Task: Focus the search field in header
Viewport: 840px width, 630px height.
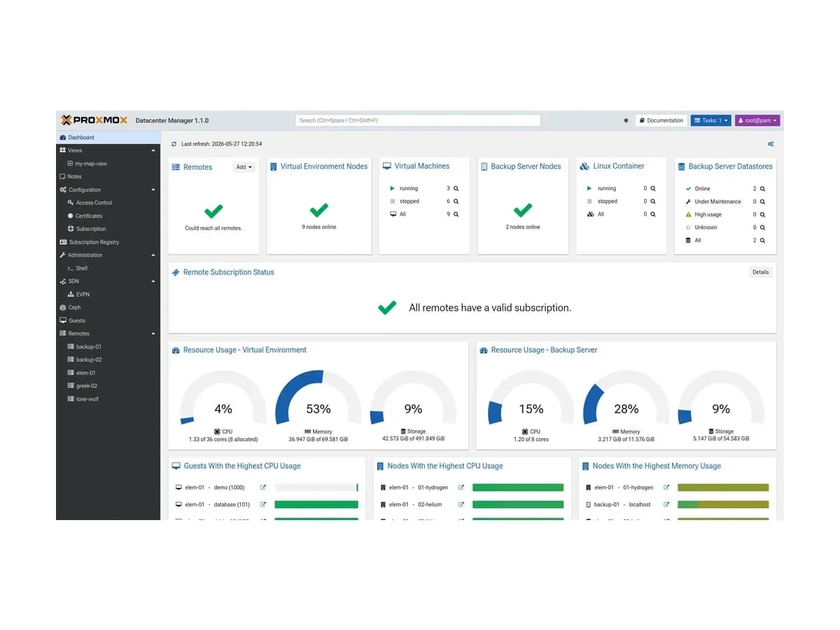Action: (x=418, y=120)
